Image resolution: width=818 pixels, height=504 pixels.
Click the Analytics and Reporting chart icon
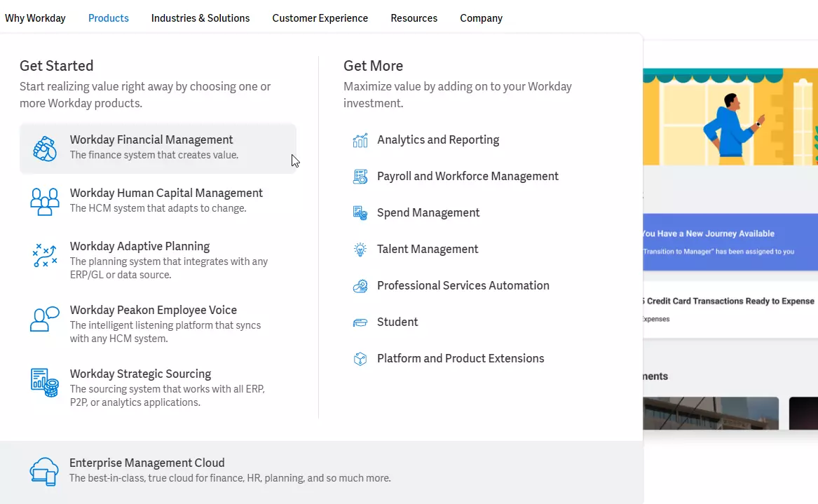360,139
